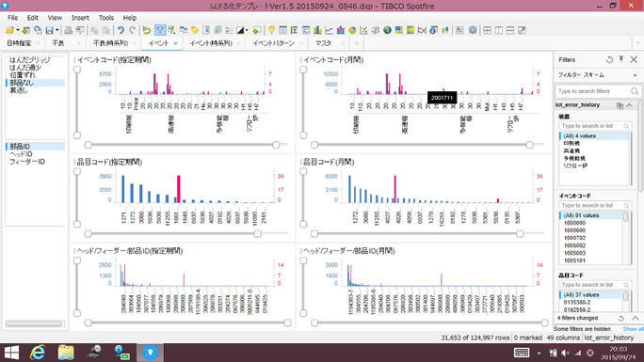Click right handle of 品目コード(指定期間) horizontal zoom slider
The height and width of the screenshot is (362, 644).
point(257,234)
